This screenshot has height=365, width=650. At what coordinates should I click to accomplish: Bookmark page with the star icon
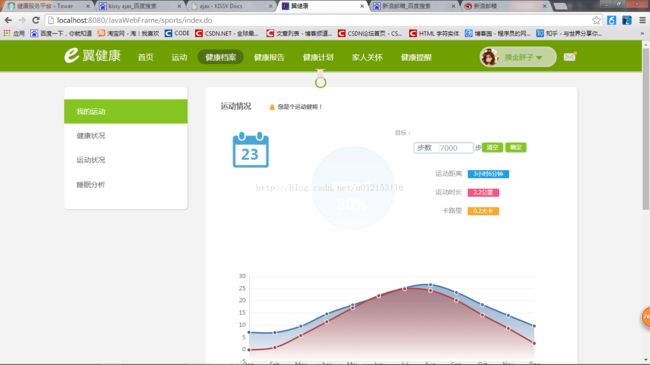(596, 20)
